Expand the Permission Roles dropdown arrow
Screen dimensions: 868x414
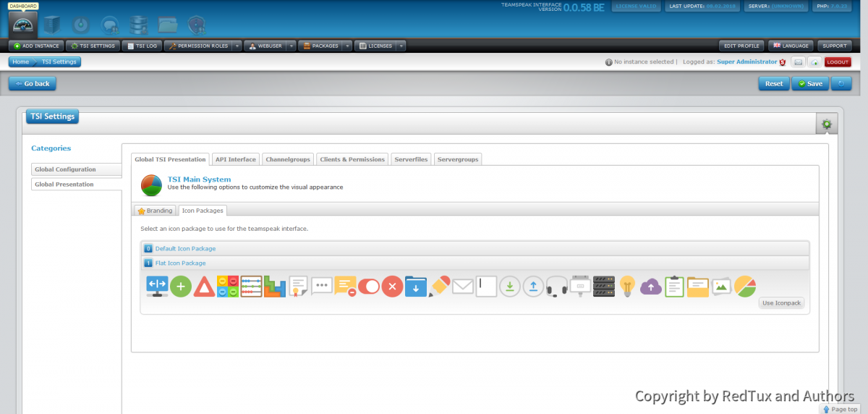(236, 46)
